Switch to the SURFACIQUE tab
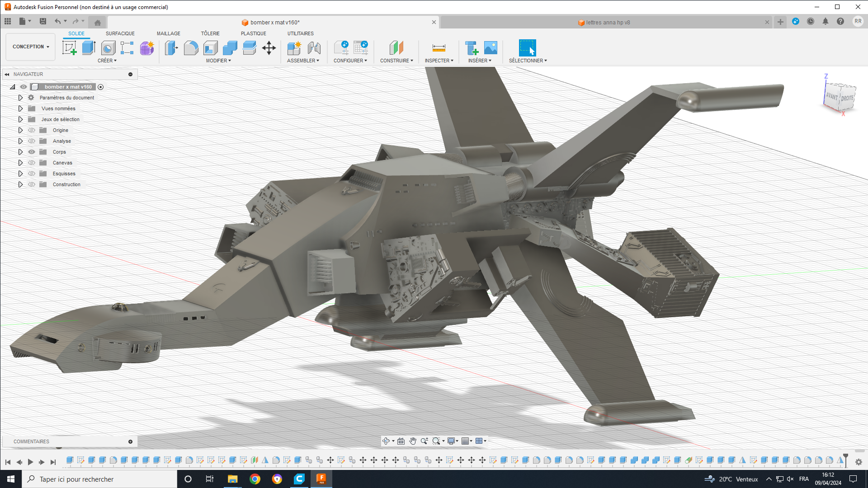This screenshot has width=868, height=488. 120,33
